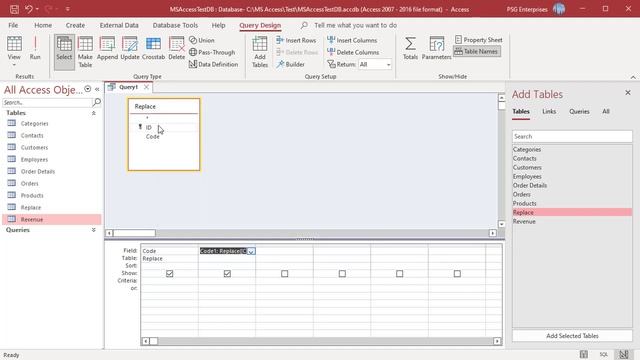The height and width of the screenshot is (360, 640).
Task: Open Add Tables from ribbon
Action: pos(260,52)
